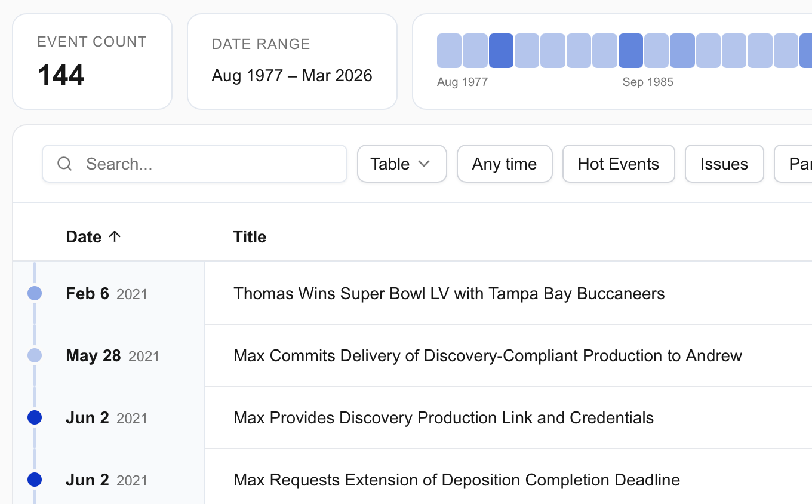Screen dimensions: 812x504
Task: Enable the Issues filter
Action: click(724, 164)
